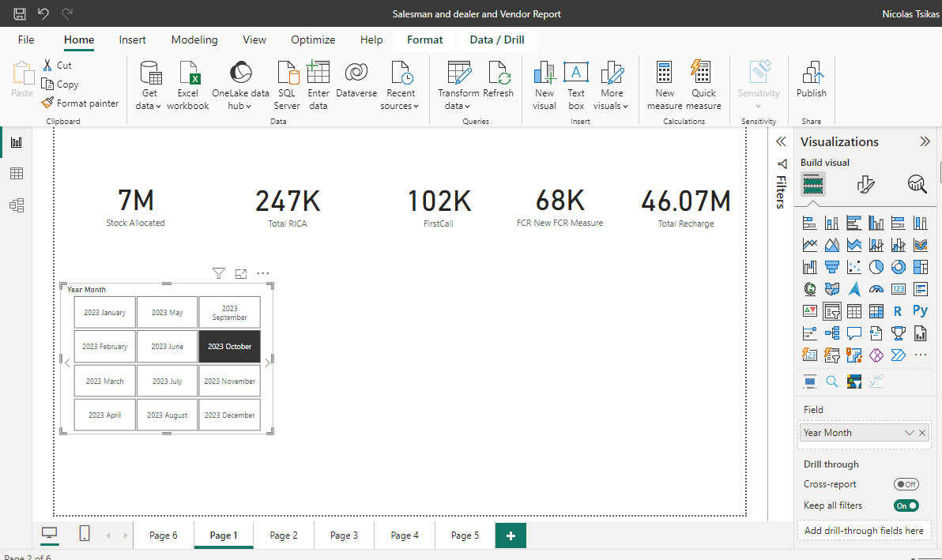This screenshot has width=942, height=560.
Task: Select the R script visual
Action: 899,311
